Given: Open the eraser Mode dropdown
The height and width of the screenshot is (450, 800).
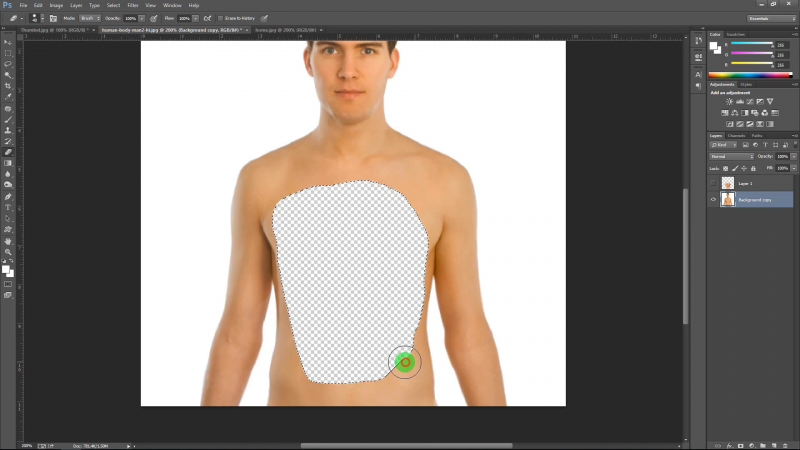Looking at the screenshot, I should (x=90, y=18).
